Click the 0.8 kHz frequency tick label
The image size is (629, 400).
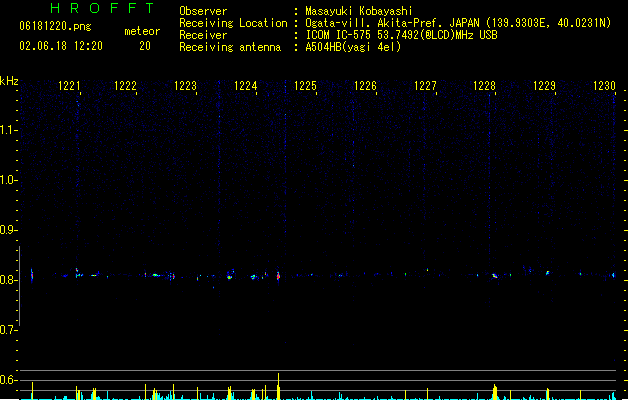(x=8, y=280)
